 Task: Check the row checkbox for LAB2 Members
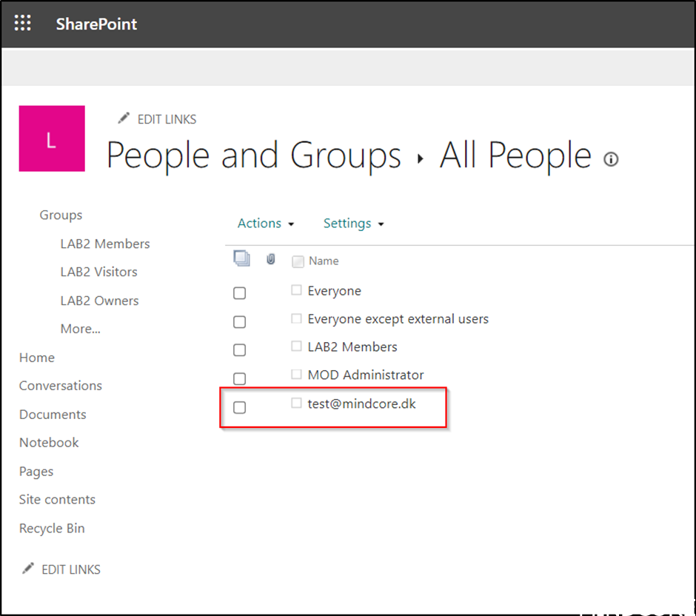click(240, 350)
